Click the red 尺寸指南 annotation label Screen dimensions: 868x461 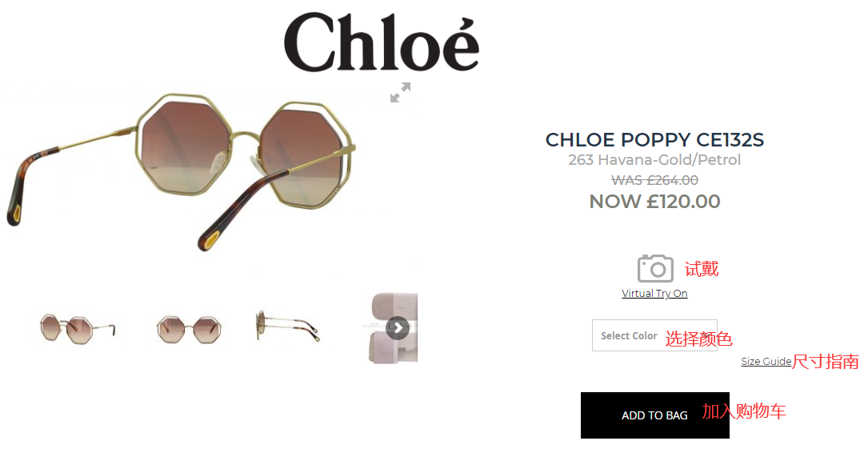[826, 362]
